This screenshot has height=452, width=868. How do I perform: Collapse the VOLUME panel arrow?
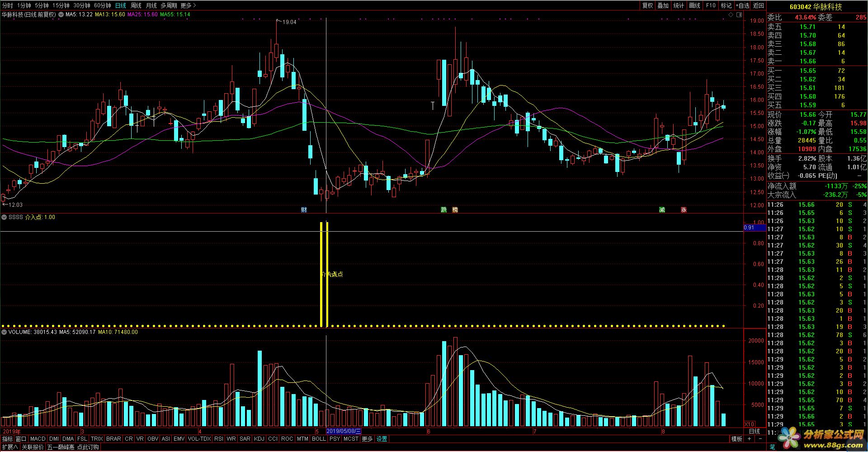[4, 332]
